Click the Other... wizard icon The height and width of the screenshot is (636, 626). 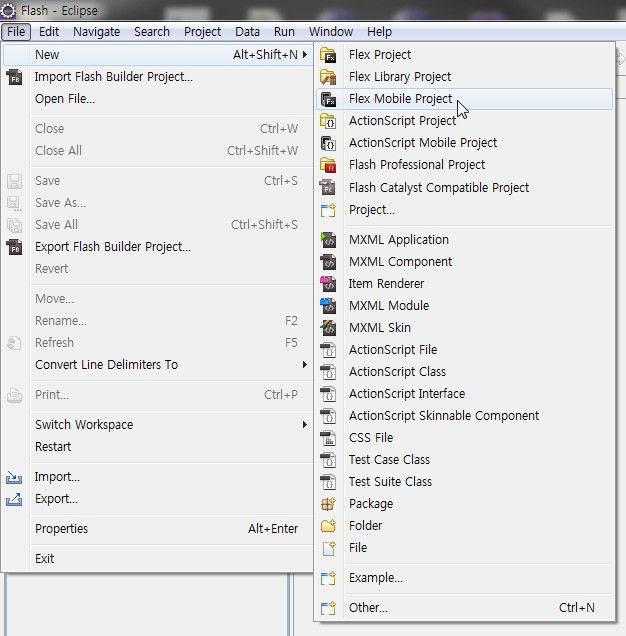click(328, 608)
